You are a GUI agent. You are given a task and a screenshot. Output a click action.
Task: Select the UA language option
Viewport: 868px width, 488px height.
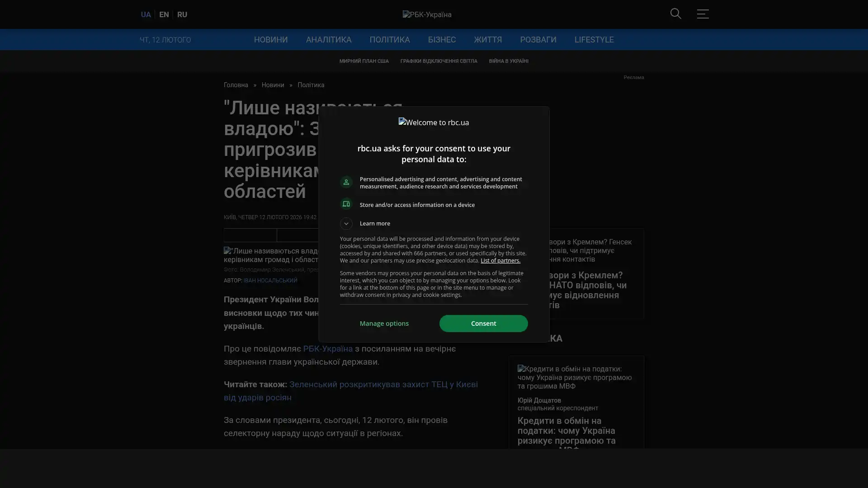(146, 14)
